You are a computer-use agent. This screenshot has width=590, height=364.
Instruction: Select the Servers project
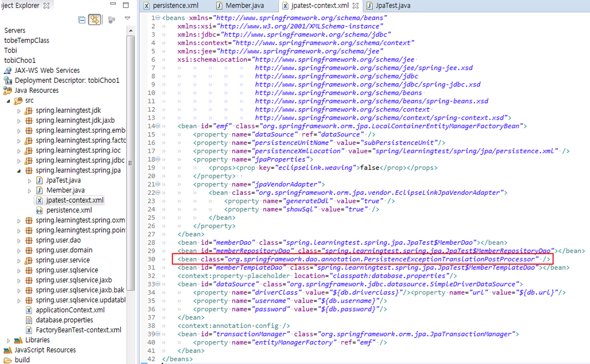[x=15, y=31]
